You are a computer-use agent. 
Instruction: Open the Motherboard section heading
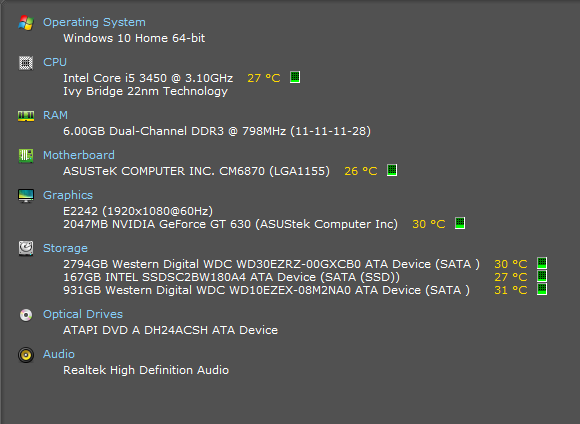tap(79, 155)
